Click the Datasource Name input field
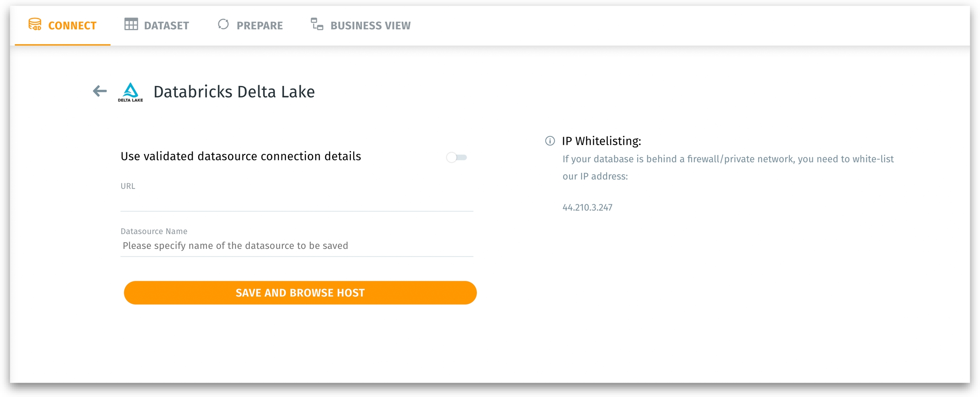This screenshot has height=397, width=980. click(296, 246)
